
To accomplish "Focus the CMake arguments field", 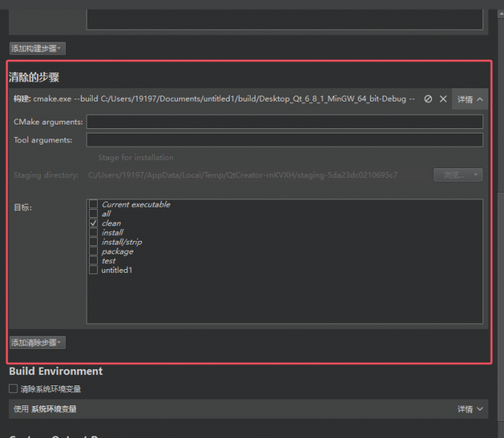I will pos(285,122).
